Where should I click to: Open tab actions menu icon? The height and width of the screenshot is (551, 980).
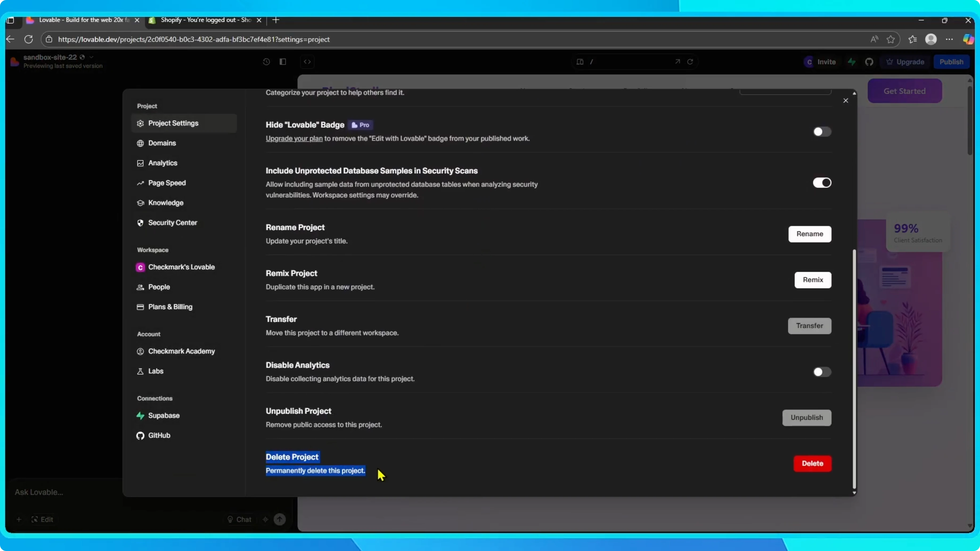pyautogui.click(x=11, y=20)
